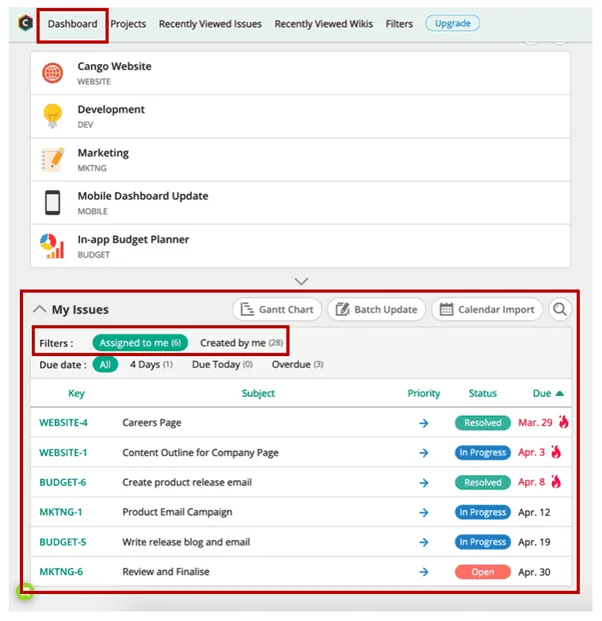Viewport: 602px width, 621px height.
Task: Click the search magnifier icon in My Issues
Action: click(560, 309)
